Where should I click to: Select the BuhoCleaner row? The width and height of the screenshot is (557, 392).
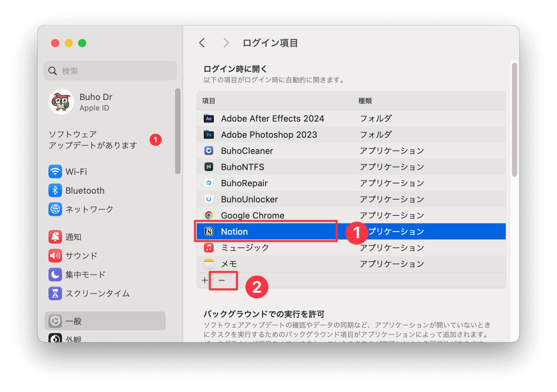pyautogui.click(x=351, y=151)
